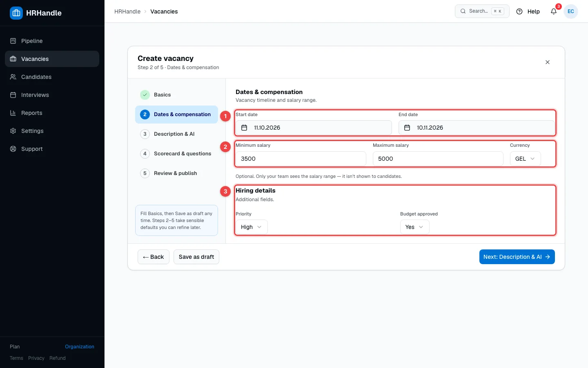Click Vacancies breadcrumb
This screenshot has width=588, height=368.
(x=164, y=11)
